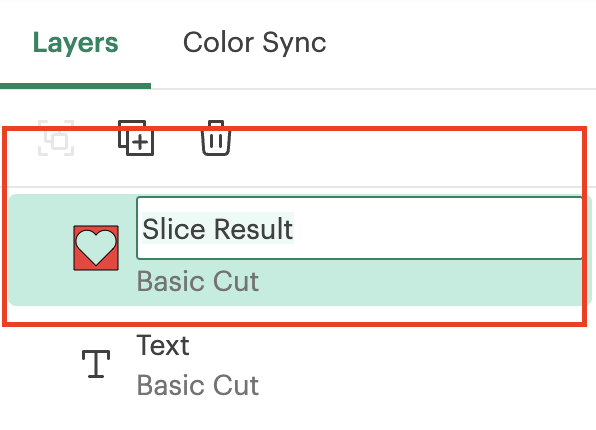Delete the selected layer with trash icon

(x=216, y=138)
